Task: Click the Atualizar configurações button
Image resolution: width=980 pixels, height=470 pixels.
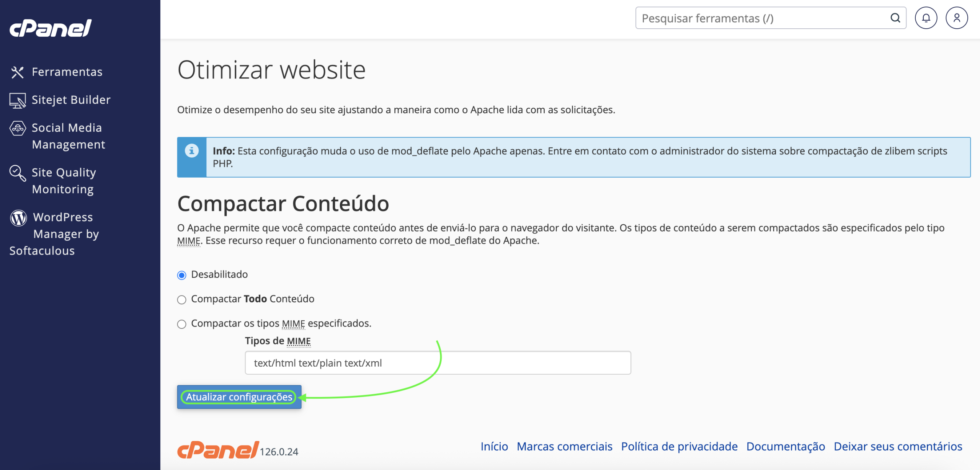Action: (x=239, y=397)
